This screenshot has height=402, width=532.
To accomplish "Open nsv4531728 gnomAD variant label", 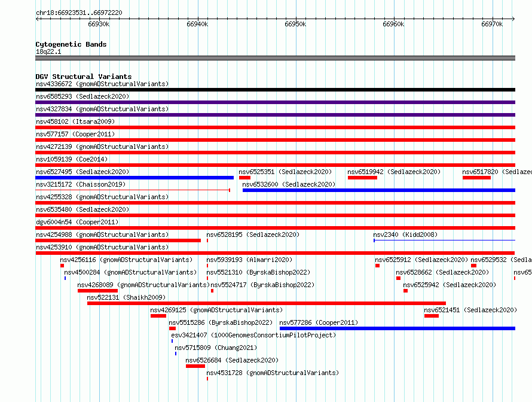I will [x=273, y=373].
